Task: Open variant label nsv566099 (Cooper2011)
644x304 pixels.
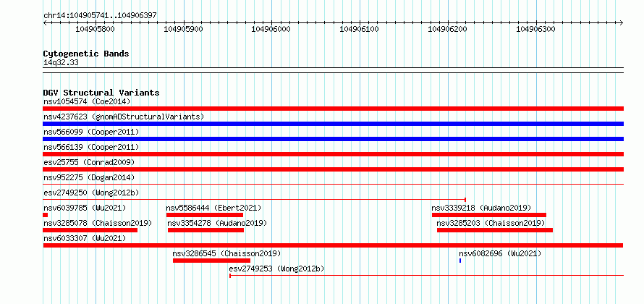Action: click(91, 132)
